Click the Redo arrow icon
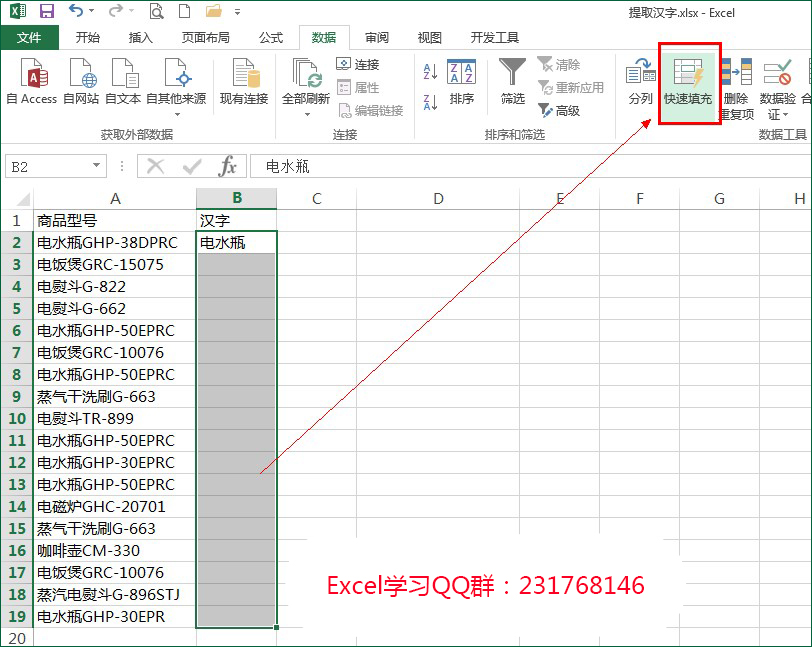812x647 pixels. coord(116,10)
